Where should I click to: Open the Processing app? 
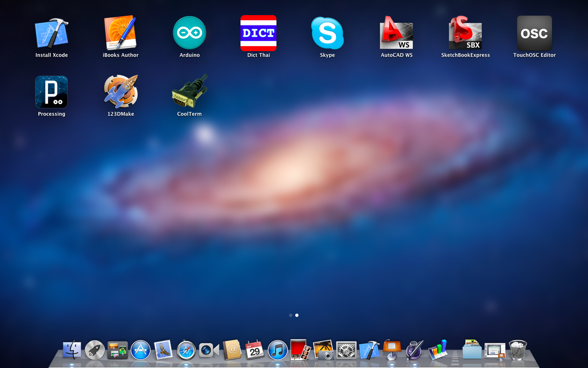(51, 92)
